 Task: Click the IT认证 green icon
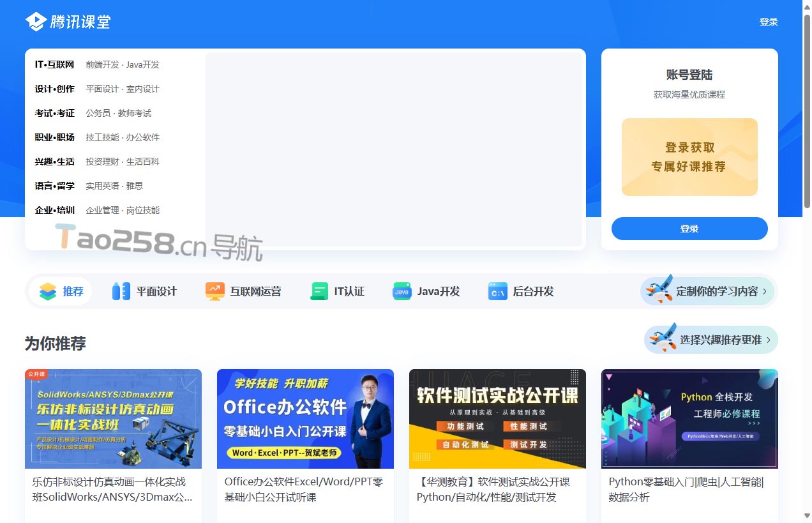click(x=319, y=292)
